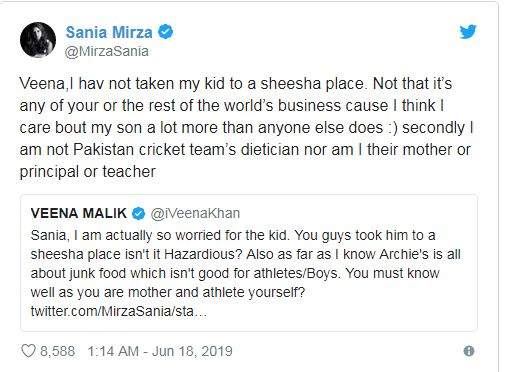Open the @iVeenaKhan handle
The height and width of the screenshot is (372, 523).
tap(195, 214)
